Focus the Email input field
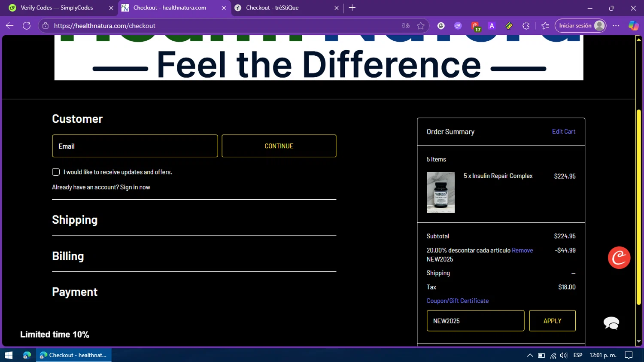 pos(135,146)
